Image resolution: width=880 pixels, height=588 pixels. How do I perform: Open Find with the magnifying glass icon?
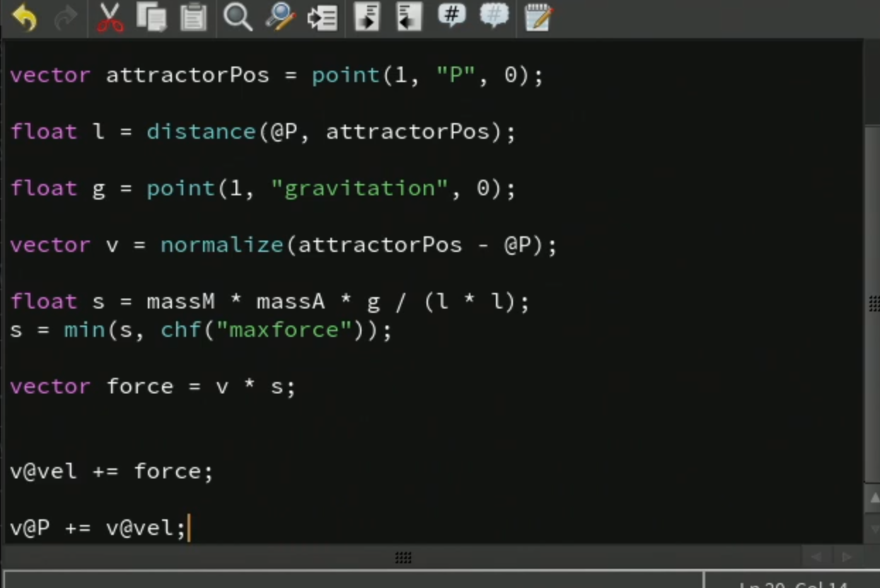click(238, 18)
